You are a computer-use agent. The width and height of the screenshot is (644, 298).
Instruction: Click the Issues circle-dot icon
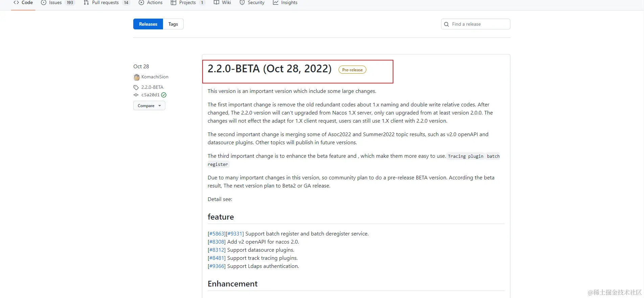tap(44, 3)
